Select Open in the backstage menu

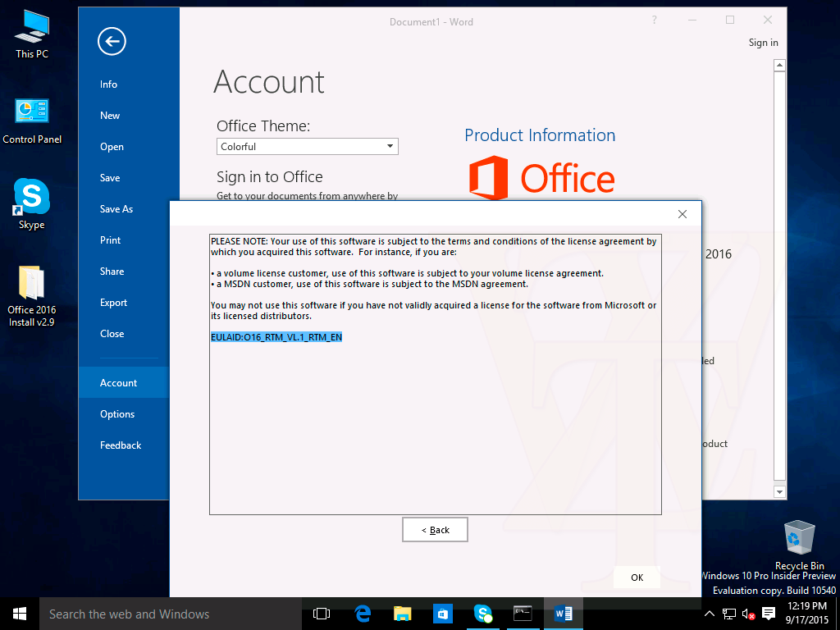[x=112, y=146]
